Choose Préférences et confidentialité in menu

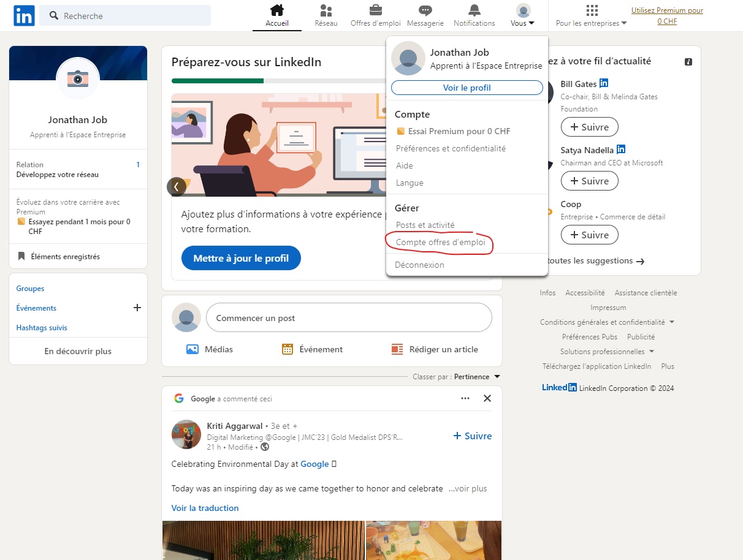pyautogui.click(x=451, y=148)
